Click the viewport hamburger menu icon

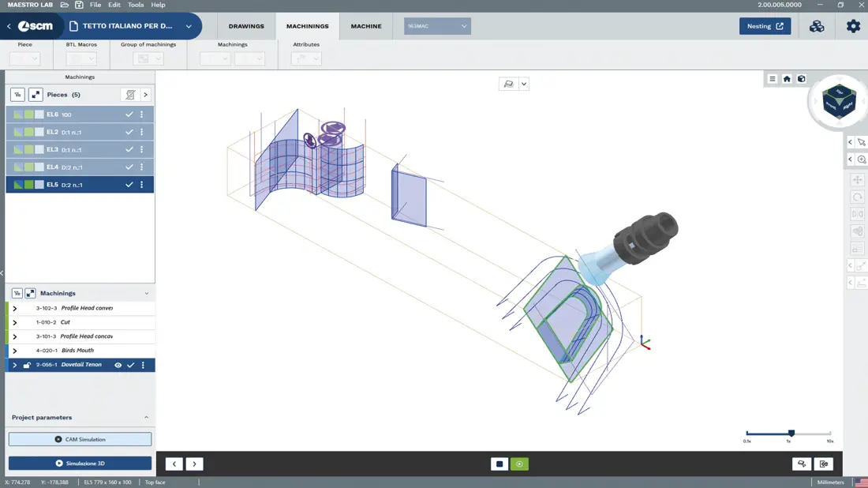tap(773, 79)
